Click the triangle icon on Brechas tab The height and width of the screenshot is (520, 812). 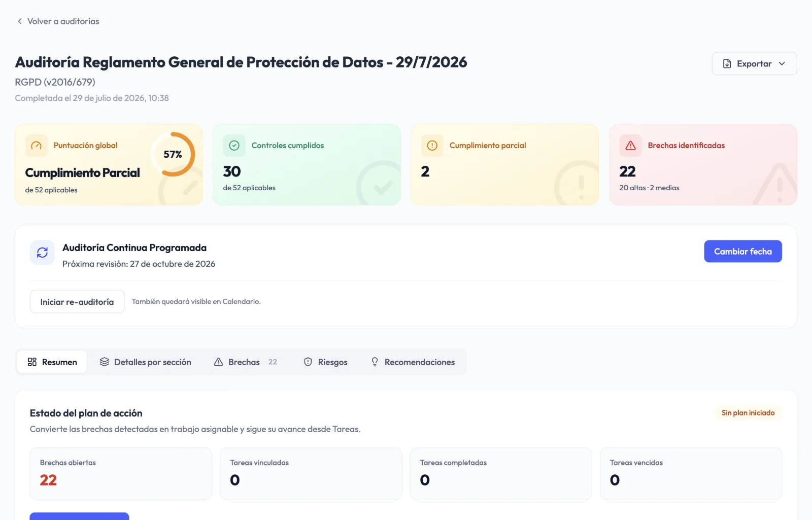[218, 362]
